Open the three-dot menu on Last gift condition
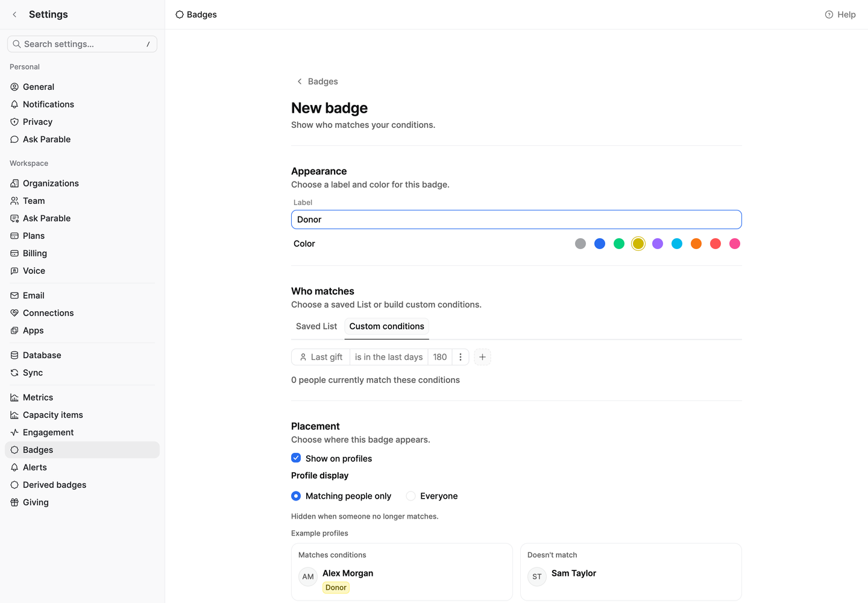 click(x=461, y=357)
